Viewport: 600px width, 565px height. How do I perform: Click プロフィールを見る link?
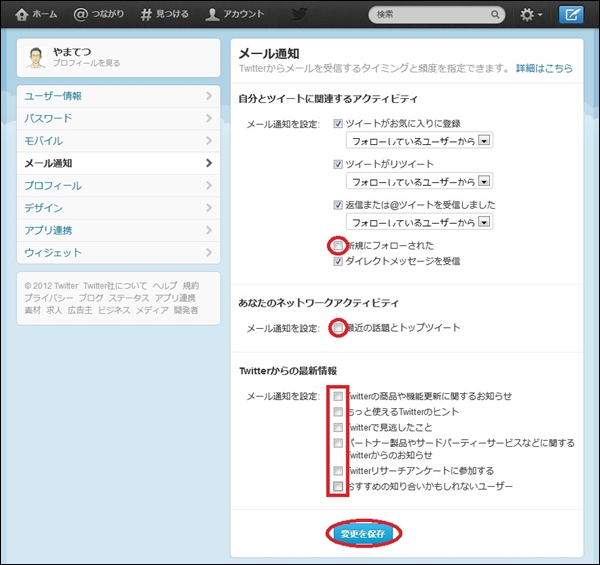(x=86, y=63)
